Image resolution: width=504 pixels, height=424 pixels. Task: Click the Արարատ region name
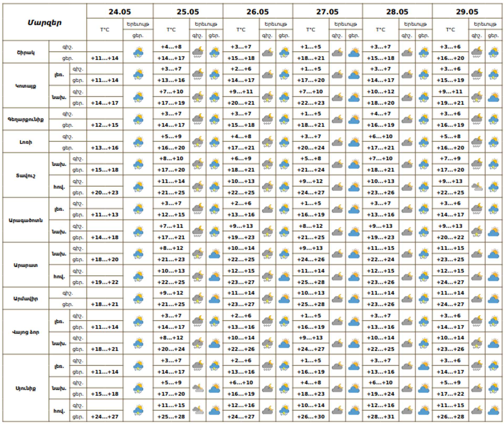(x=26, y=265)
